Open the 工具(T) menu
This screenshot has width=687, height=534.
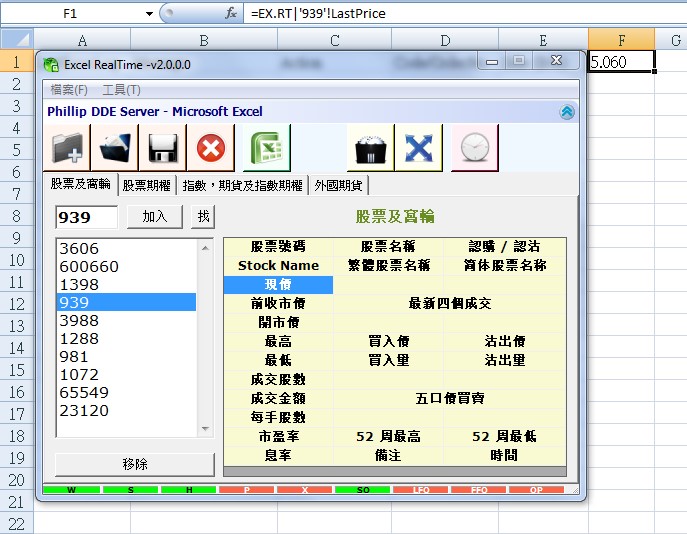pyautogui.click(x=121, y=90)
